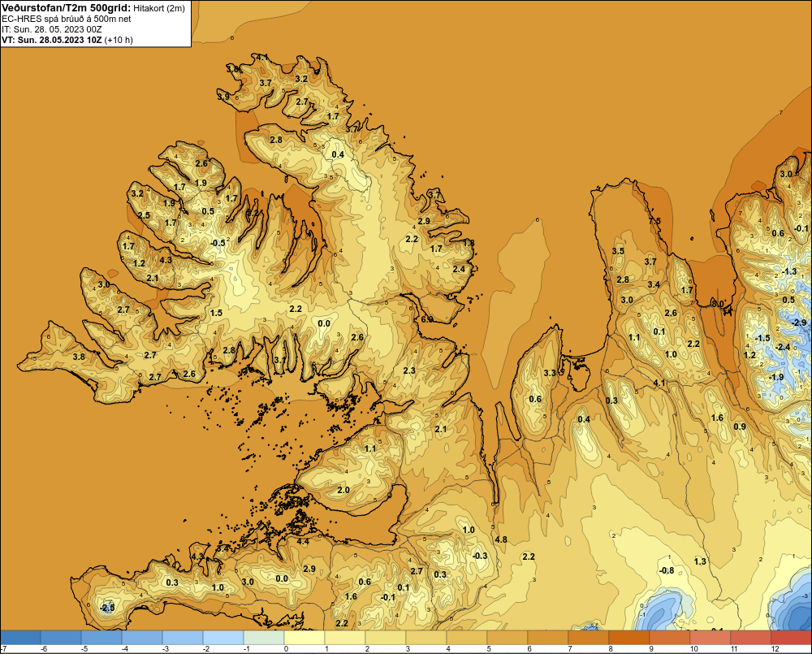Click the legend swatch between -2 and -1

pos(223,638)
